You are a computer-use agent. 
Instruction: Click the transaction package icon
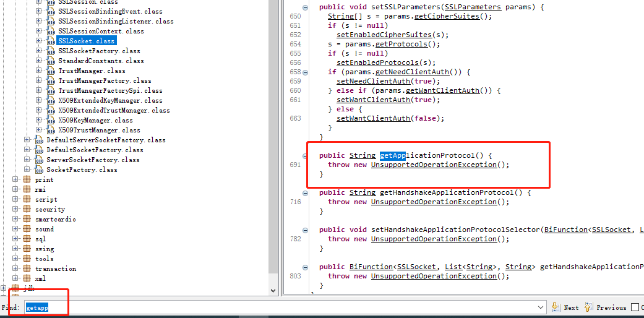coord(27,269)
